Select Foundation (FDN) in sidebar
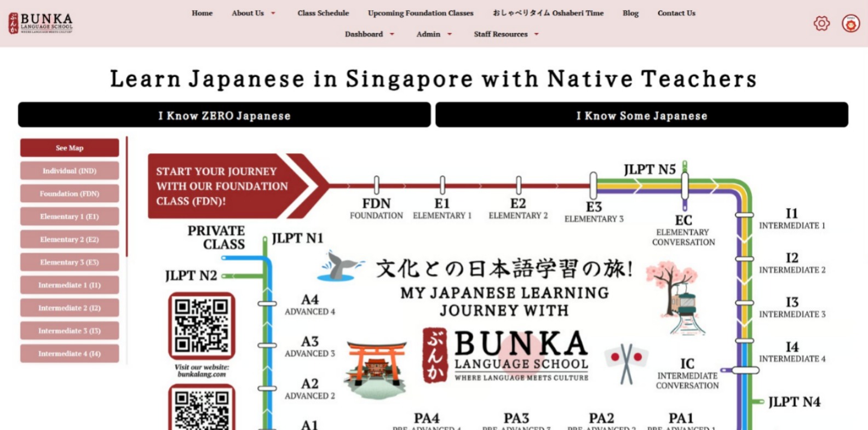The height and width of the screenshot is (430, 868). click(x=70, y=194)
